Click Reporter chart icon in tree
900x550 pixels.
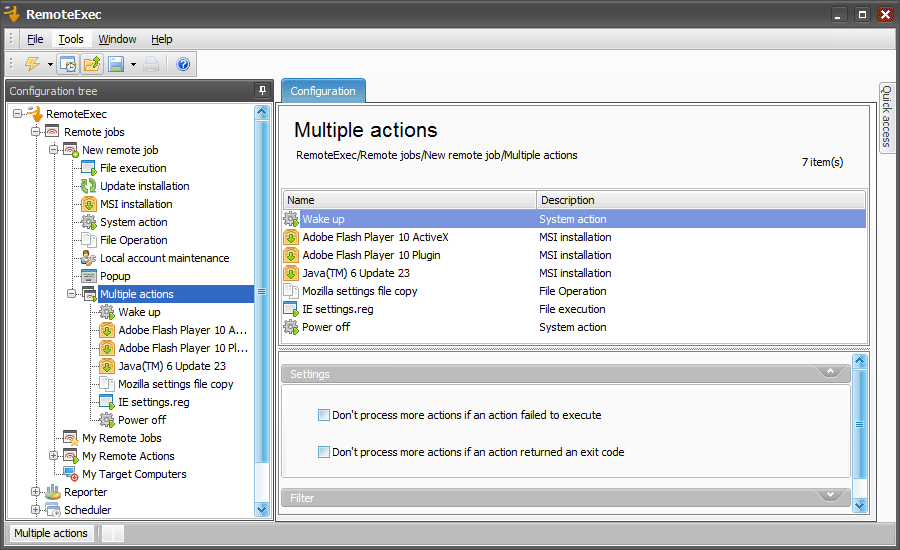coord(53,491)
